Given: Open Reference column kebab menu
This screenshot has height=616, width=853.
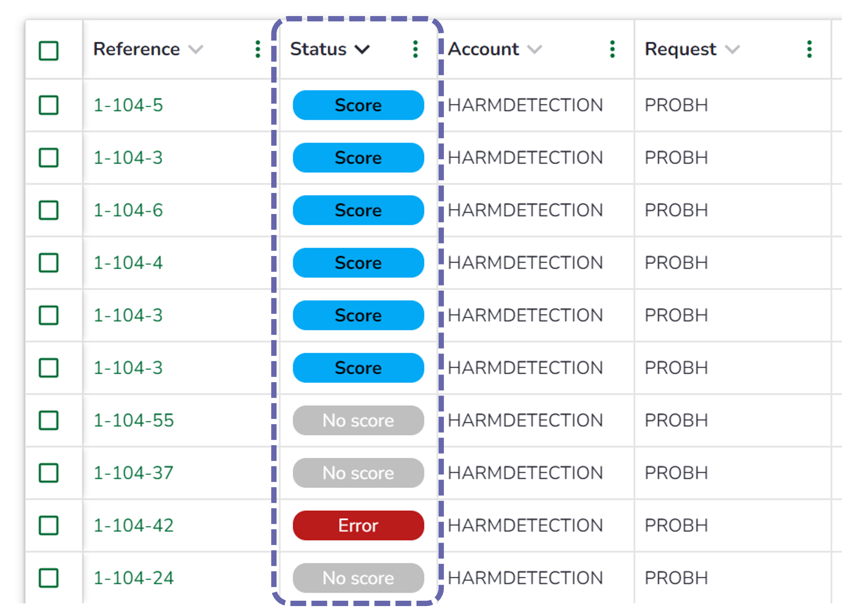Looking at the screenshot, I should click(x=258, y=49).
